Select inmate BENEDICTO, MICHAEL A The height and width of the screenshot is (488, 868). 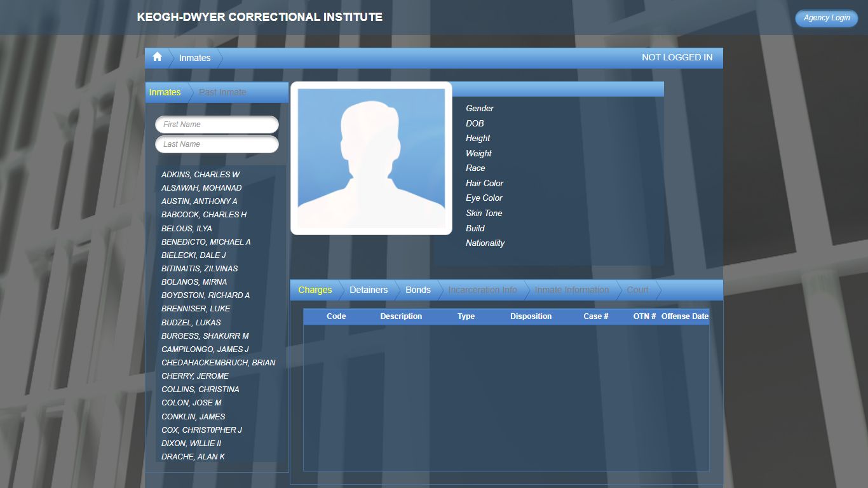(205, 242)
